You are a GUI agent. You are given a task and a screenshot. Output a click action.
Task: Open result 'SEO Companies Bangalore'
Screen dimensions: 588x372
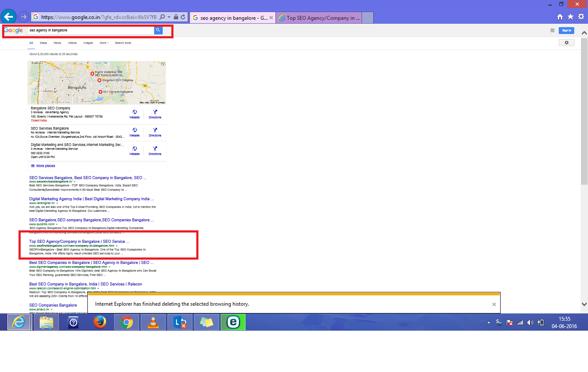(x=53, y=305)
